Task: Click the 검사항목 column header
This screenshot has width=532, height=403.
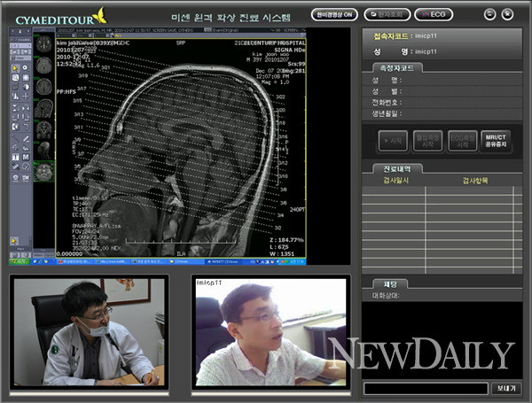Action: pyautogui.click(x=475, y=181)
